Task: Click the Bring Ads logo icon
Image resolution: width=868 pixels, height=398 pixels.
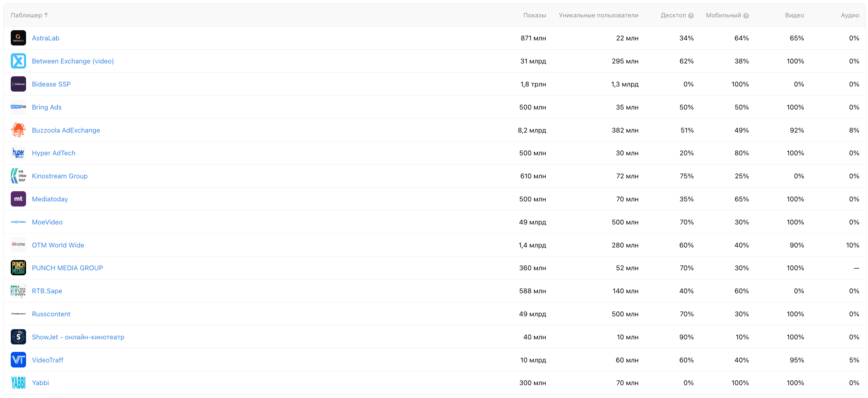Action: click(x=18, y=107)
